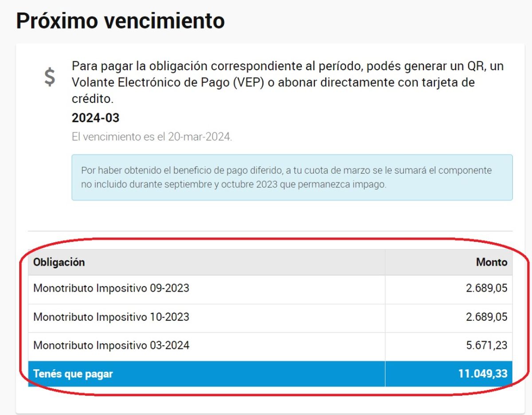Click the due date text "20-mar-2024"

click(x=200, y=137)
